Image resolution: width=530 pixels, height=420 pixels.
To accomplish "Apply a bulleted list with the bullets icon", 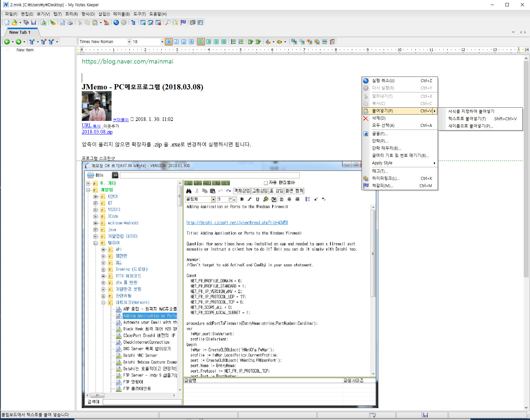I will tap(233, 42).
